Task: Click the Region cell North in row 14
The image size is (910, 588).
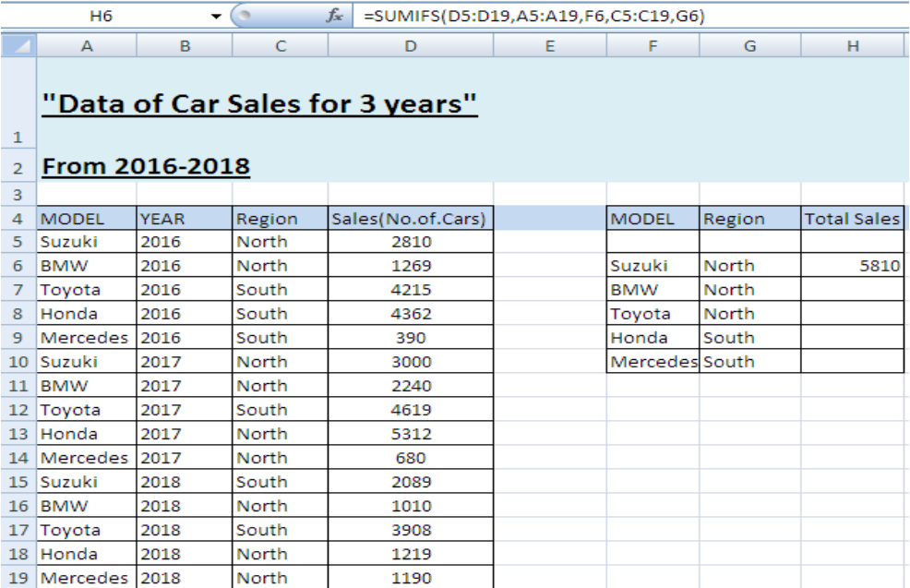Action: click(x=281, y=458)
